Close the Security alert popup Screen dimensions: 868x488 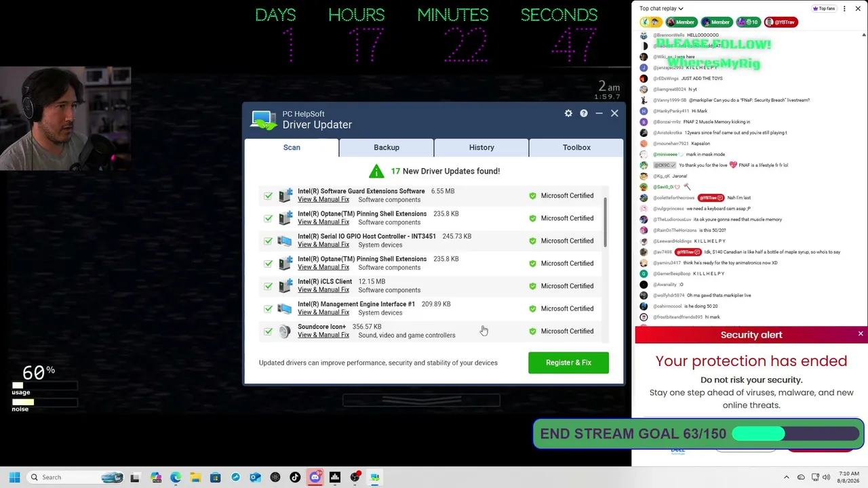coord(861,334)
